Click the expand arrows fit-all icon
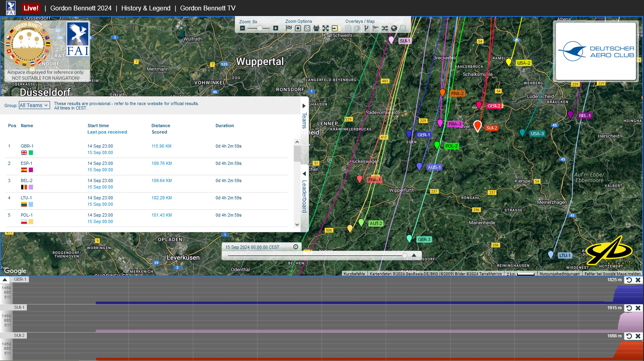The height and width of the screenshot is (361, 644). (x=325, y=28)
